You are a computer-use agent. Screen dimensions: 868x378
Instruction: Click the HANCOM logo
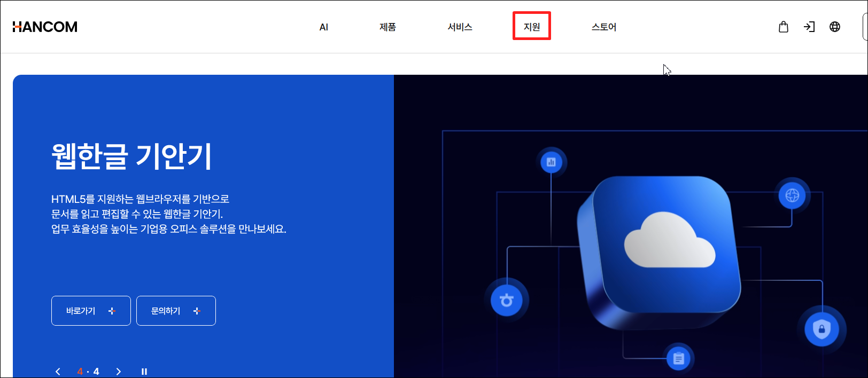45,27
